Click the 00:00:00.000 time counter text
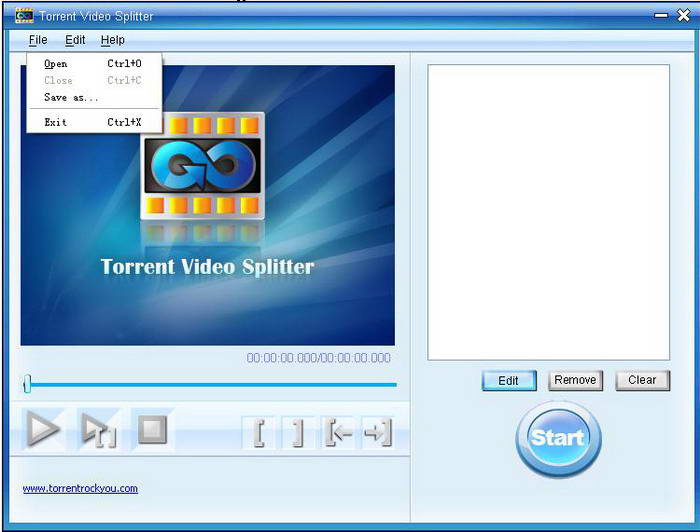700x532 pixels. coord(319,358)
